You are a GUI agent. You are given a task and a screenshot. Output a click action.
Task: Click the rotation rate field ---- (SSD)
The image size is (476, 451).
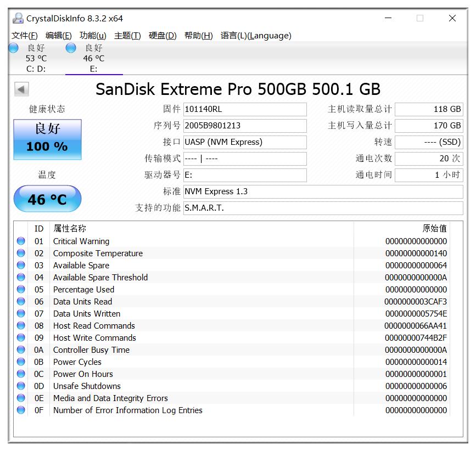point(429,142)
